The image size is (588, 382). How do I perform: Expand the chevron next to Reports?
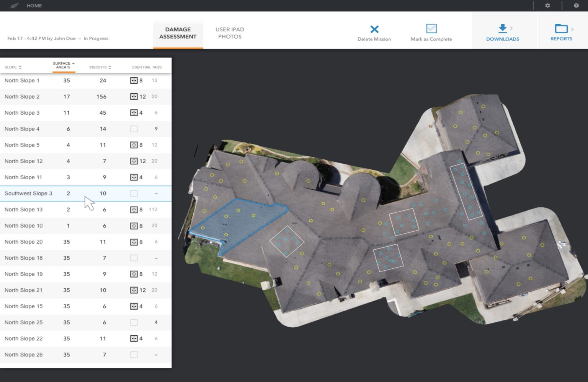pyautogui.click(x=573, y=29)
